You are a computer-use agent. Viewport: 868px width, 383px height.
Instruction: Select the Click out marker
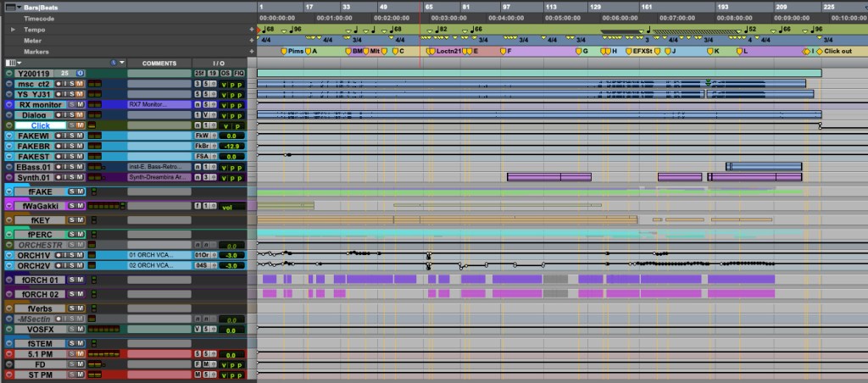coord(837,51)
